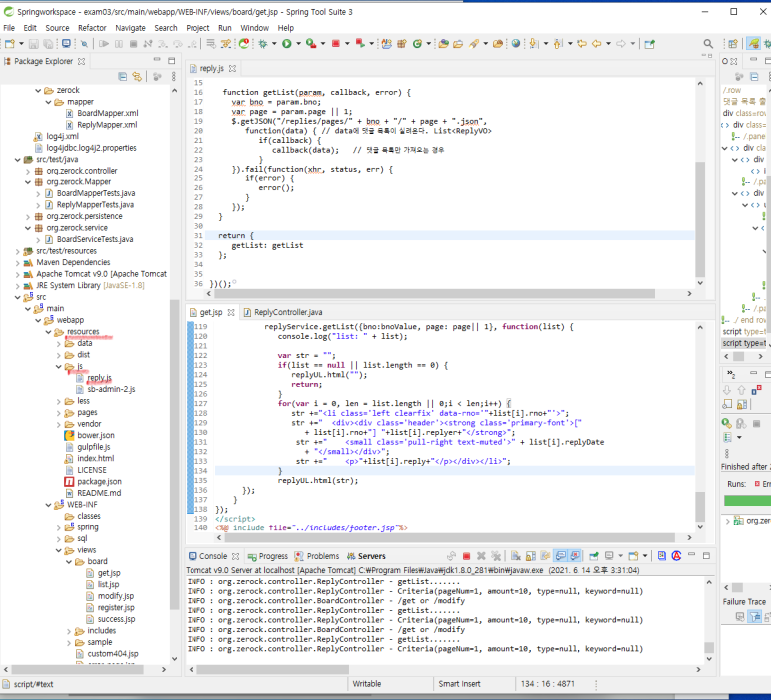Image resolution: width=771 pixels, height=700 pixels.
Task: Click Next Annotation down-arrow icon
Action: click(533, 44)
